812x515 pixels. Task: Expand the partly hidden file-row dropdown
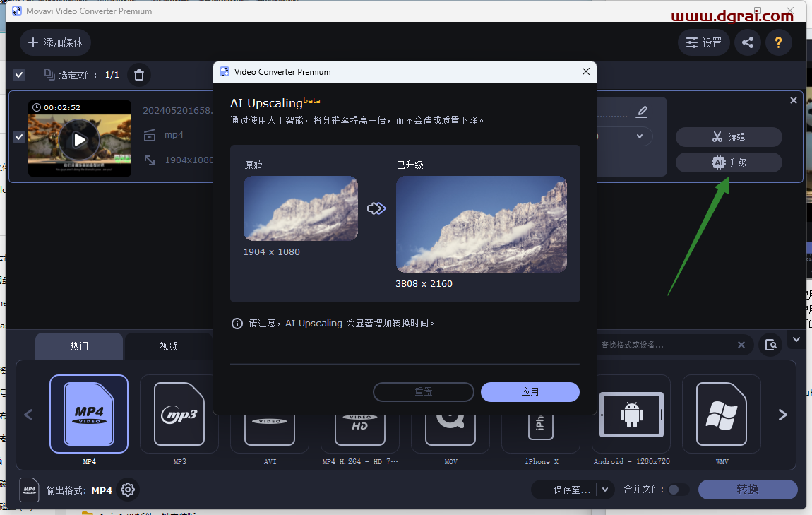(x=640, y=136)
